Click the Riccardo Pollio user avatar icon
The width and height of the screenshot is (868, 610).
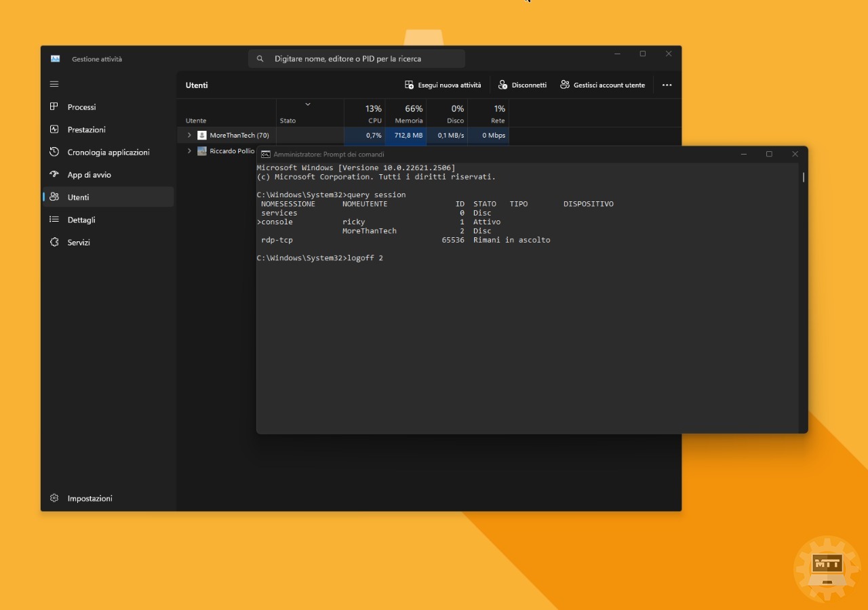201,150
